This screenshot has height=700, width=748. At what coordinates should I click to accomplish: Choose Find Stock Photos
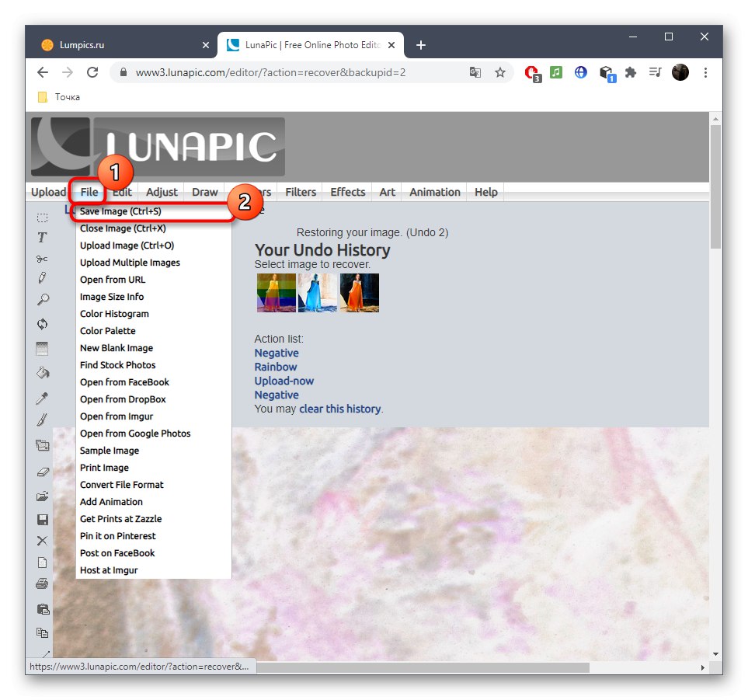(x=153, y=365)
